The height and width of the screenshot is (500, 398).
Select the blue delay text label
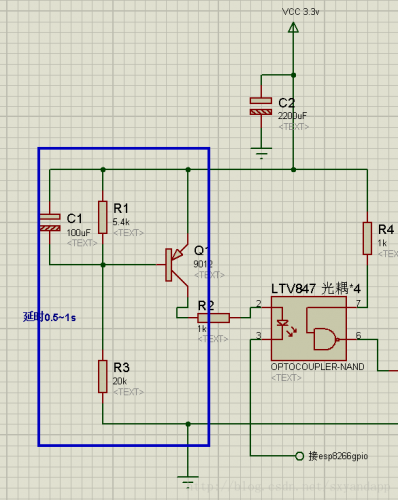pos(49,317)
